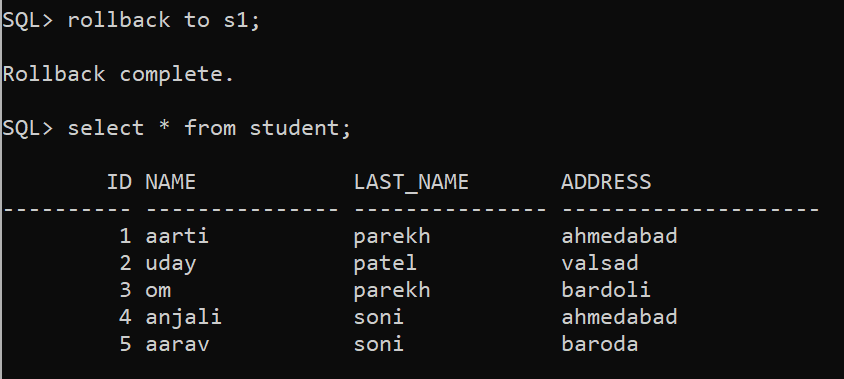Viewport: 844px width, 379px height.
Task: Click the address 'bardoli'
Action: tap(606, 290)
